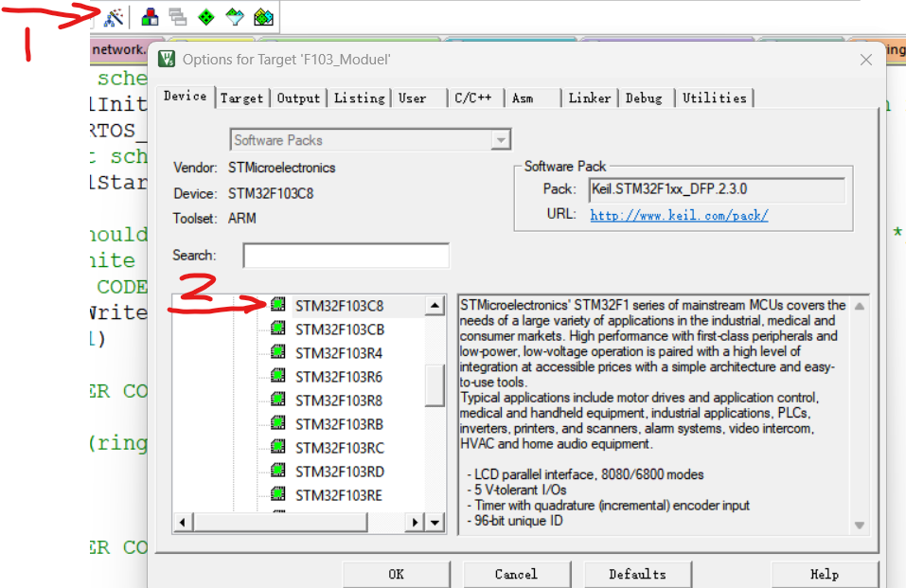Open Target Options with the magic wand icon
906x588 pixels.
tap(113, 16)
